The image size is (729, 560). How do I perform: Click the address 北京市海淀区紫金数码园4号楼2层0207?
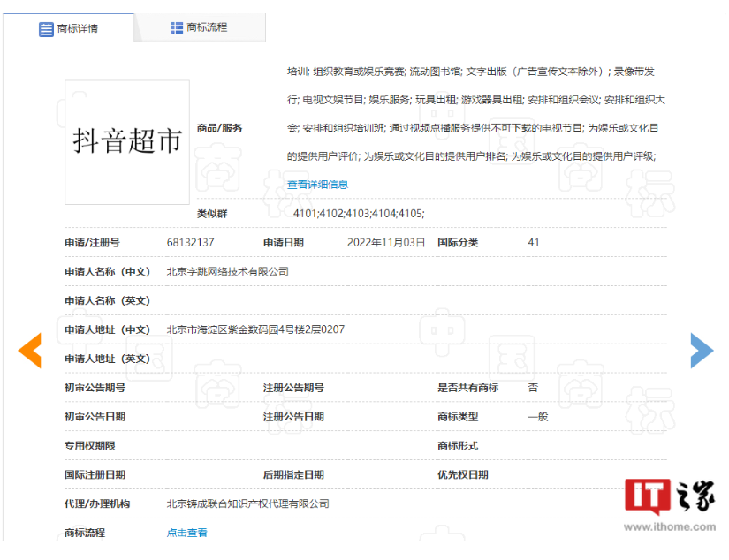tap(254, 329)
